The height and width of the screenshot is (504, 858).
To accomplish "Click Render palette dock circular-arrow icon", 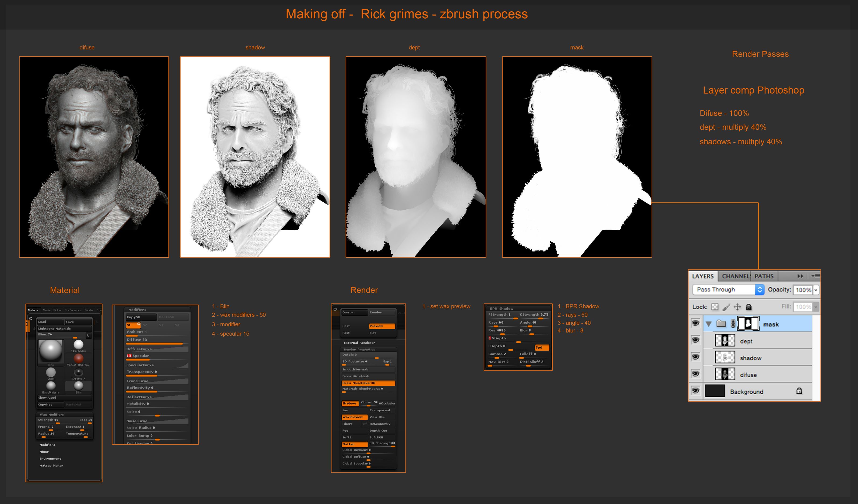I will (335, 309).
